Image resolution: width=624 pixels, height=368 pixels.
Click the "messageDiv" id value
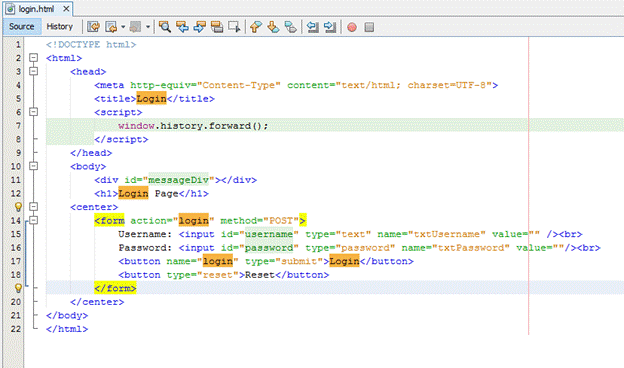pyautogui.click(x=179, y=180)
